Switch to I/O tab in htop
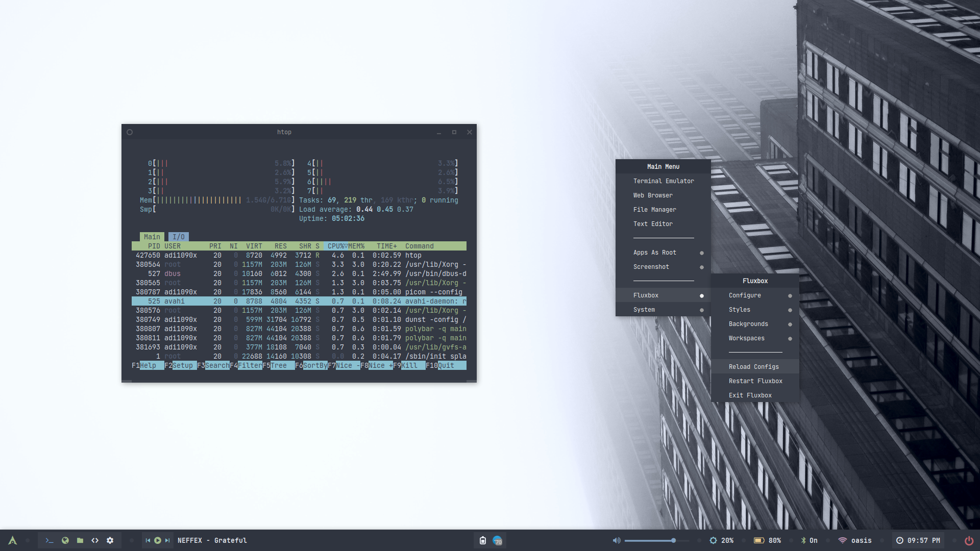The width and height of the screenshot is (980, 551). coord(178,237)
